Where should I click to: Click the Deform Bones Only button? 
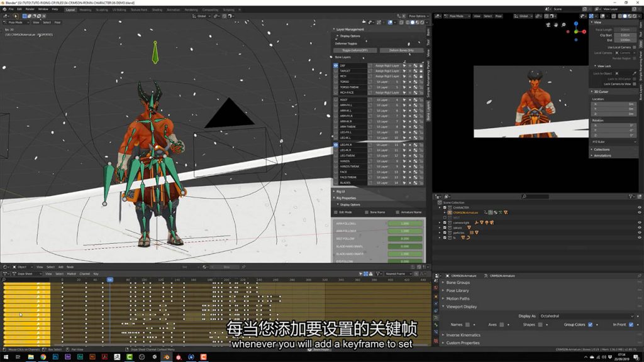(401, 50)
